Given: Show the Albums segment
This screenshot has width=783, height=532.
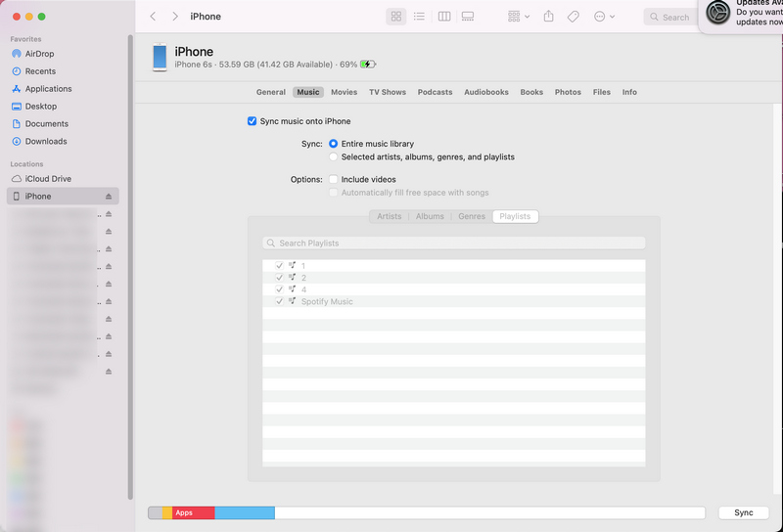Looking at the screenshot, I should coord(430,216).
